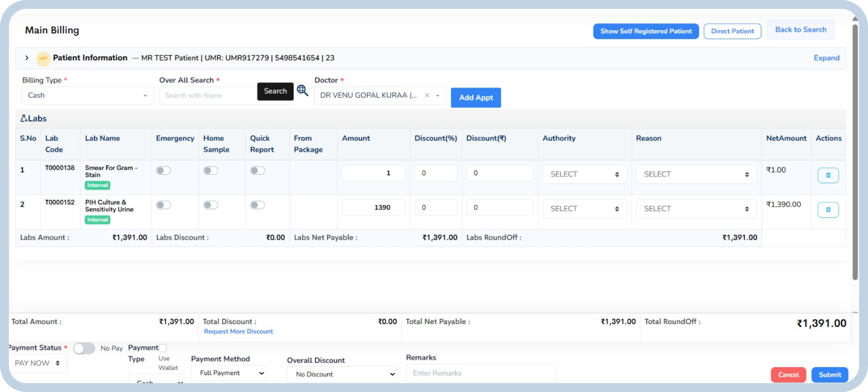Screen dimensions: 868x392
Task: Click Amount field showing 1
Action: [373, 173]
